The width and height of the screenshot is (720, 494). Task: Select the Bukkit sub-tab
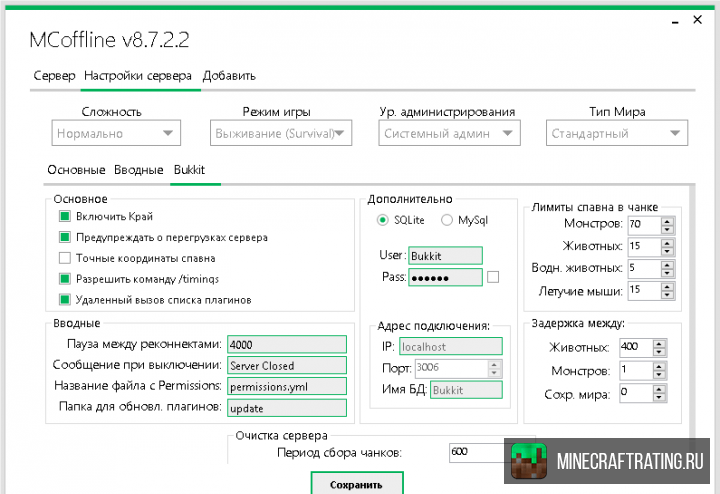pyautogui.click(x=189, y=170)
